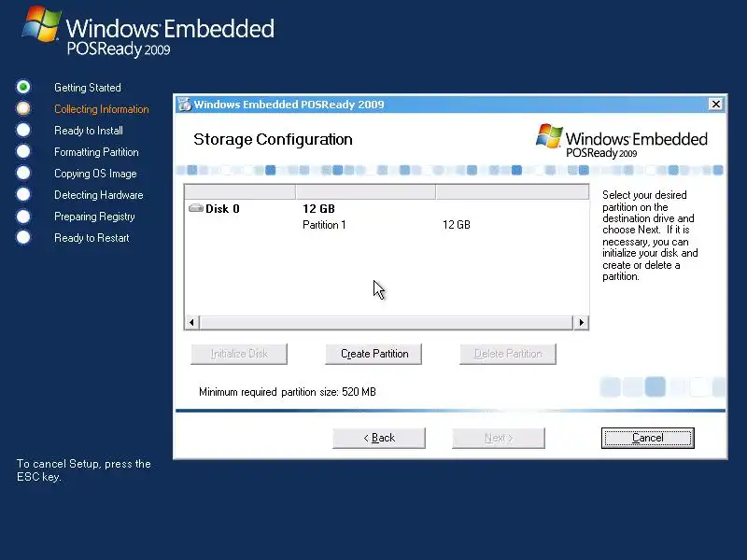Click the Disk 0 drive icon
747x560 pixels.
click(196, 208)
